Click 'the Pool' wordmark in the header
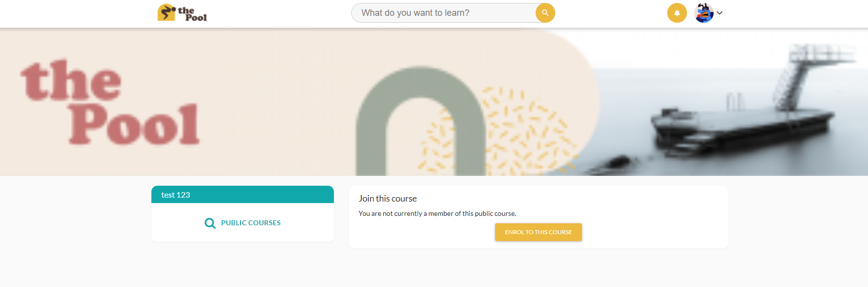868x287 pixels. (x=192, y=14)
